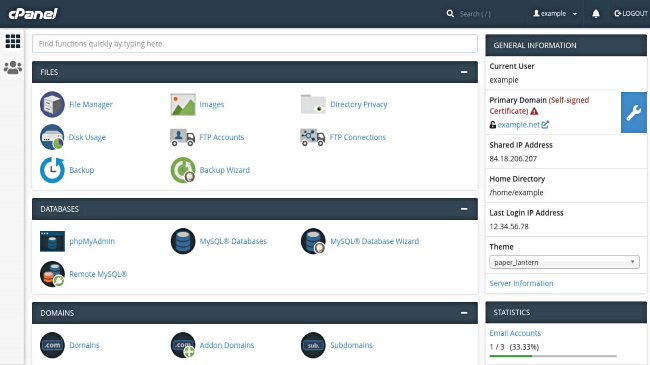
Task: Open the MySQL Database Wizard link
Action: coord(375,241)
